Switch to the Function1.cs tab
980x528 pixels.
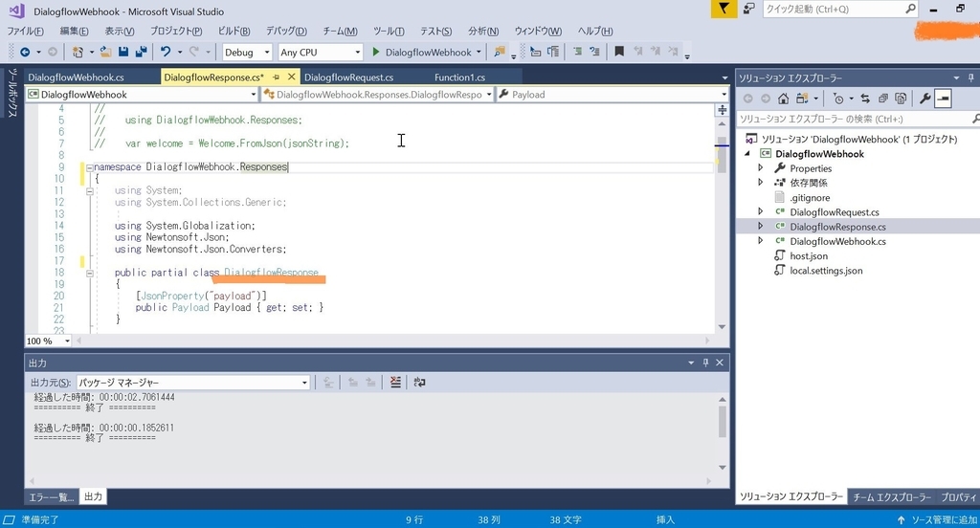pyautogui.click(x=460, y=77)
